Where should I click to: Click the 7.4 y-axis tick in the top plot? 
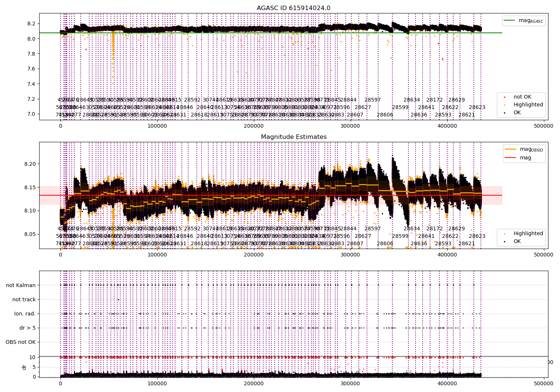click(x=31, y=84)
